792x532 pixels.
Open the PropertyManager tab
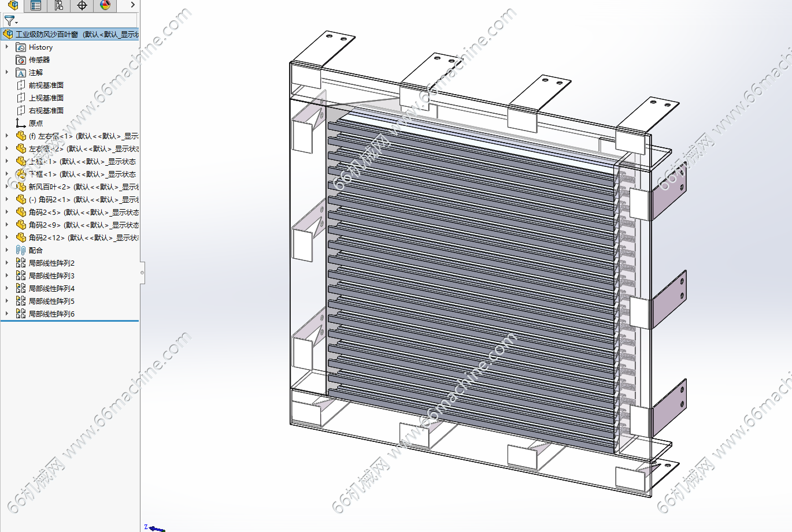point(36,6)
